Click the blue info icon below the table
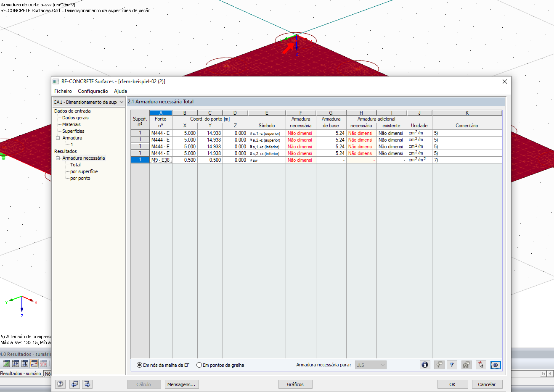554x392 pixels. coord(425,365)
